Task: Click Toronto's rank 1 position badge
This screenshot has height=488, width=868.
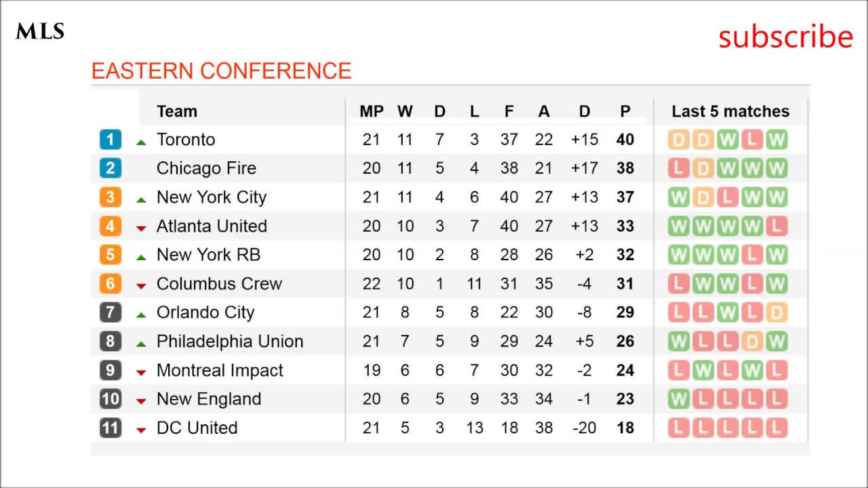Action: [110, 140]
